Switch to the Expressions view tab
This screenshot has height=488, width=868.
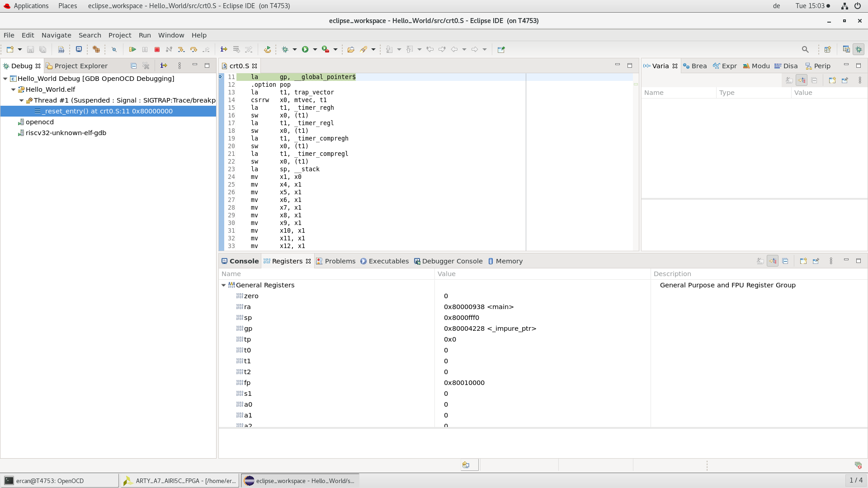[725, 66]
